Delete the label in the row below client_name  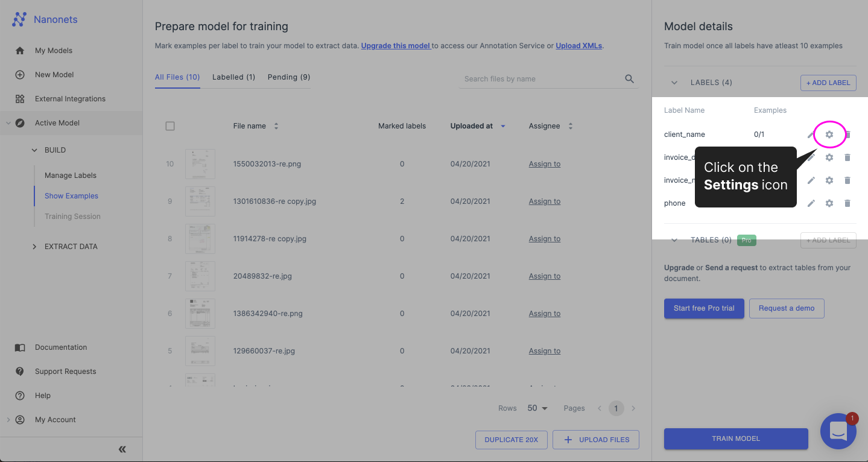847,157
